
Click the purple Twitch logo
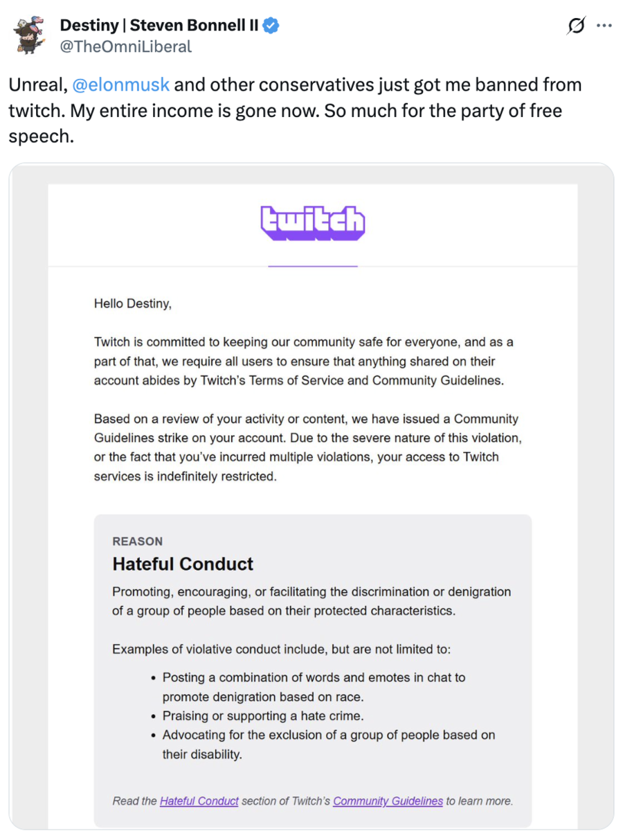point(313,222)
